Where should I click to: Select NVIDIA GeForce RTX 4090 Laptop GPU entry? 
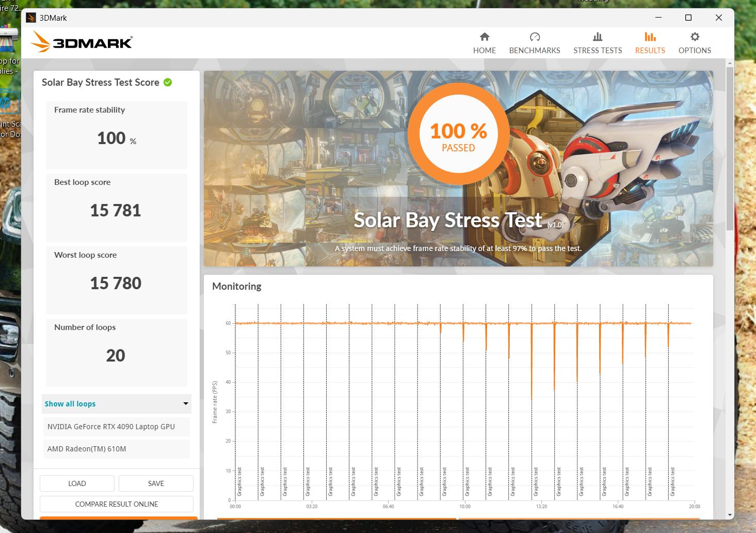coord(117,427)
